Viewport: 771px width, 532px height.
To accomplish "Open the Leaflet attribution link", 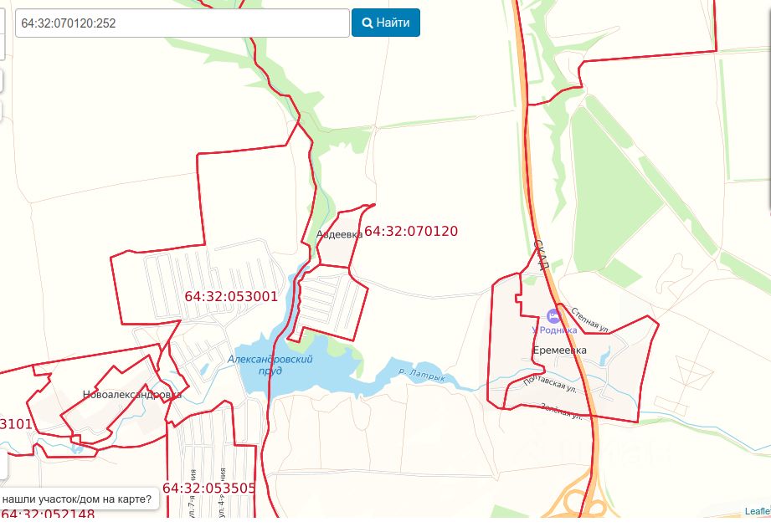I will 758,511.
